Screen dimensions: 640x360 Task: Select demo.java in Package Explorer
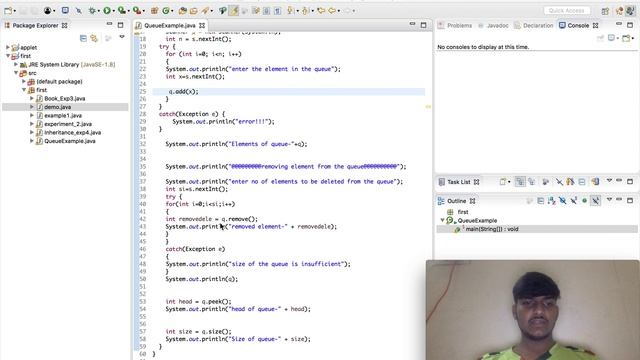pyautogui.click(x=58, y=107)
